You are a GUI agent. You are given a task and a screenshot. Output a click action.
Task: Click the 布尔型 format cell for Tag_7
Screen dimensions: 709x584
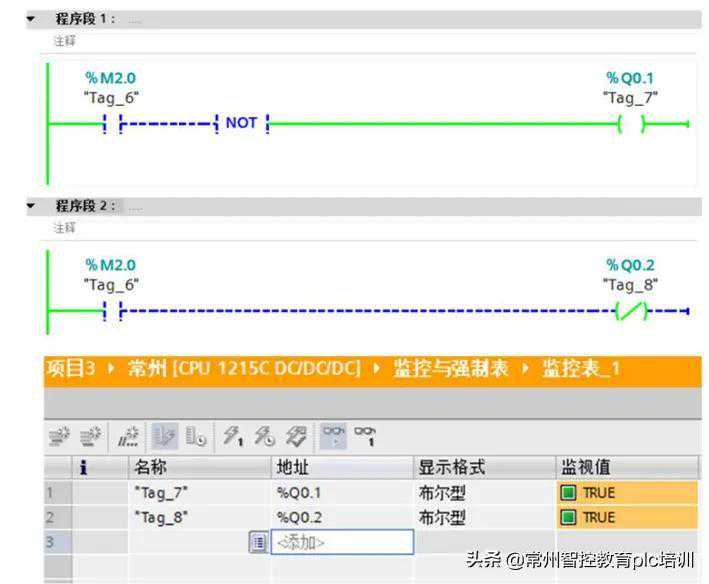[442, 492]
